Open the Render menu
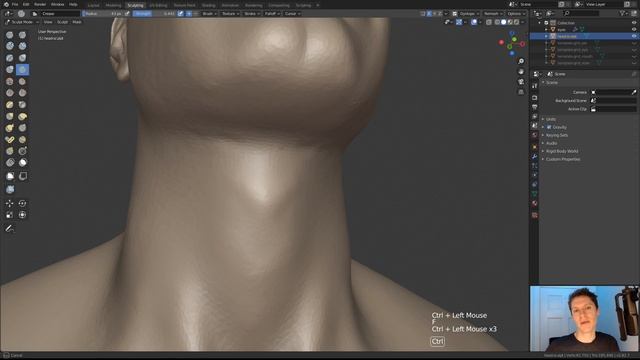This screenshot has height=360, width=640. (x=40, y=4)
